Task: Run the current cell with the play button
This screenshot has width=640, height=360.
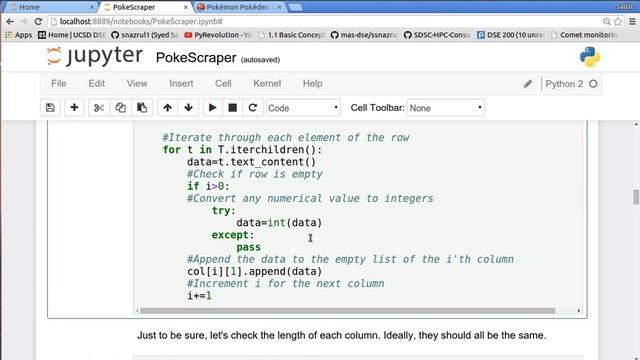Action: 213,108
